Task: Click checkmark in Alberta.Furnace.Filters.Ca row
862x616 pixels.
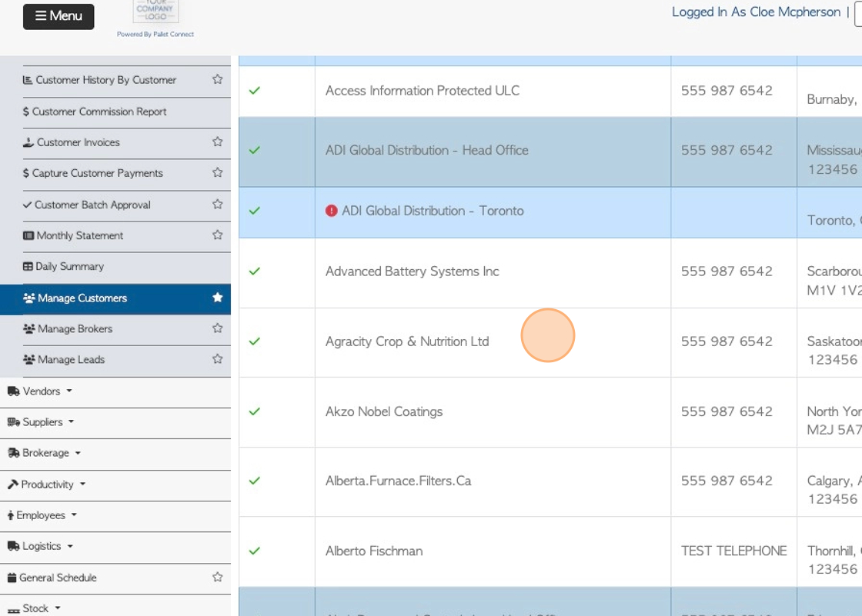Action: [x=255, y=481]
